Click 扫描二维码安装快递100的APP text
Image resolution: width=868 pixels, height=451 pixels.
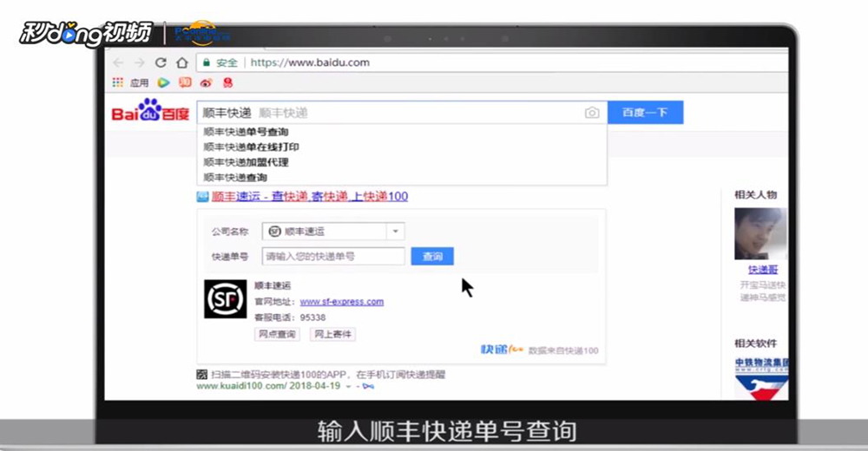(x=328, y=375)
